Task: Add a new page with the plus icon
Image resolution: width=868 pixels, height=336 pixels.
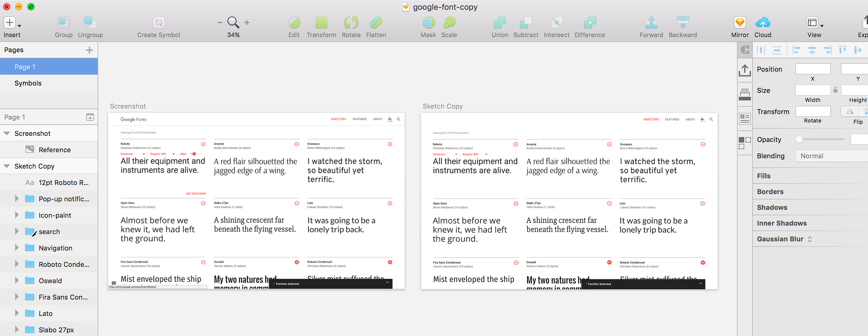Action: click(89, 50)
